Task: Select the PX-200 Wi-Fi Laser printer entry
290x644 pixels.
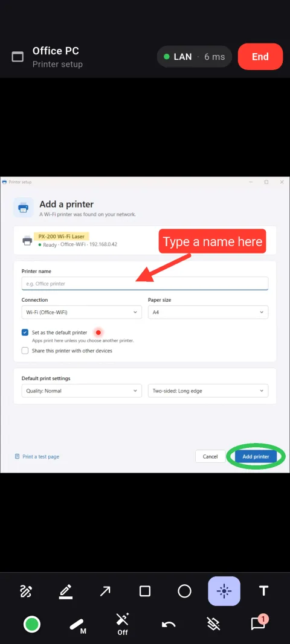Action: point(145,240)
